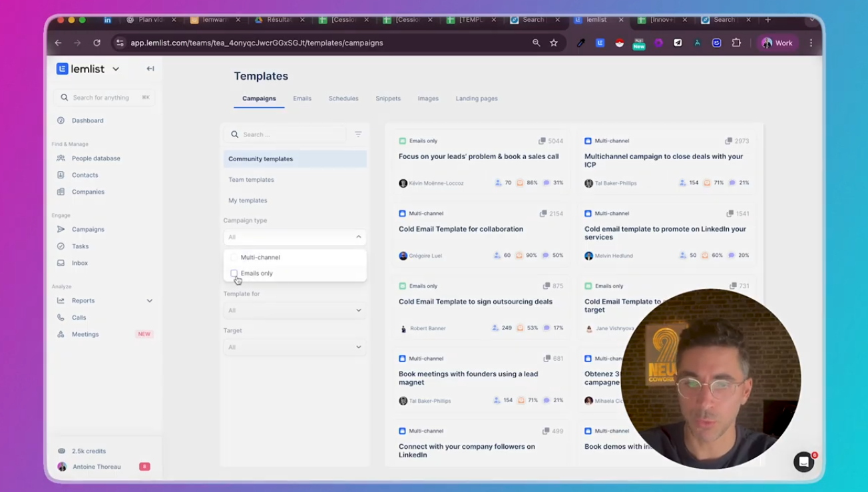Click the copies icon next to 2973

[728, 141]
